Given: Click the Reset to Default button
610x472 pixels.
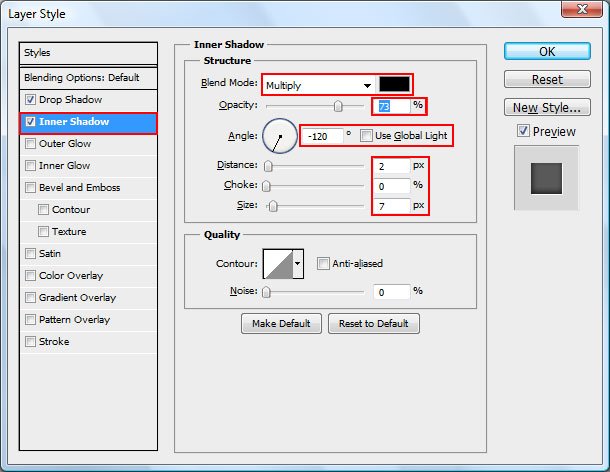Looking at the screenshot, I should (x=373, y=323).
